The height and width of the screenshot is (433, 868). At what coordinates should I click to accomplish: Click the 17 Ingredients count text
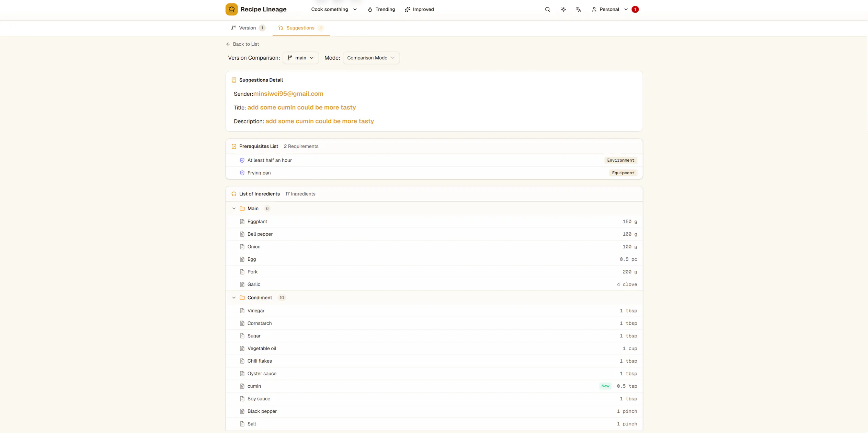pyautogui.click(x=300, y=194)
